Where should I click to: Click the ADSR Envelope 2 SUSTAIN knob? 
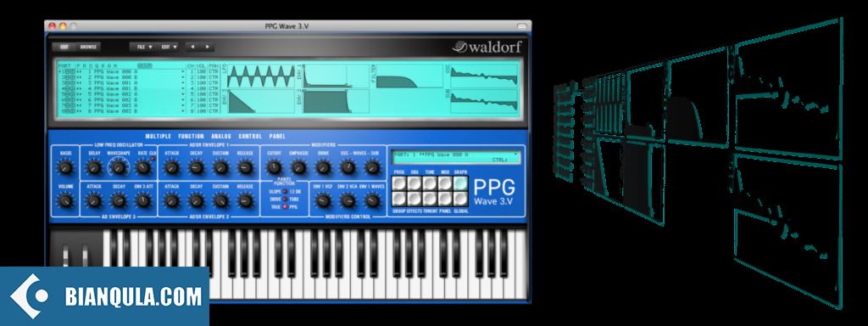tap(221, 200)
